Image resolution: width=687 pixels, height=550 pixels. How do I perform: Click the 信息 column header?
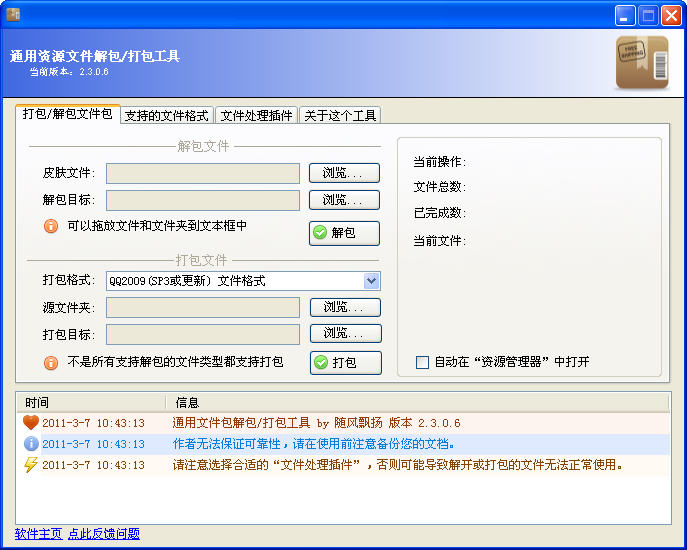tap(418, 402)
